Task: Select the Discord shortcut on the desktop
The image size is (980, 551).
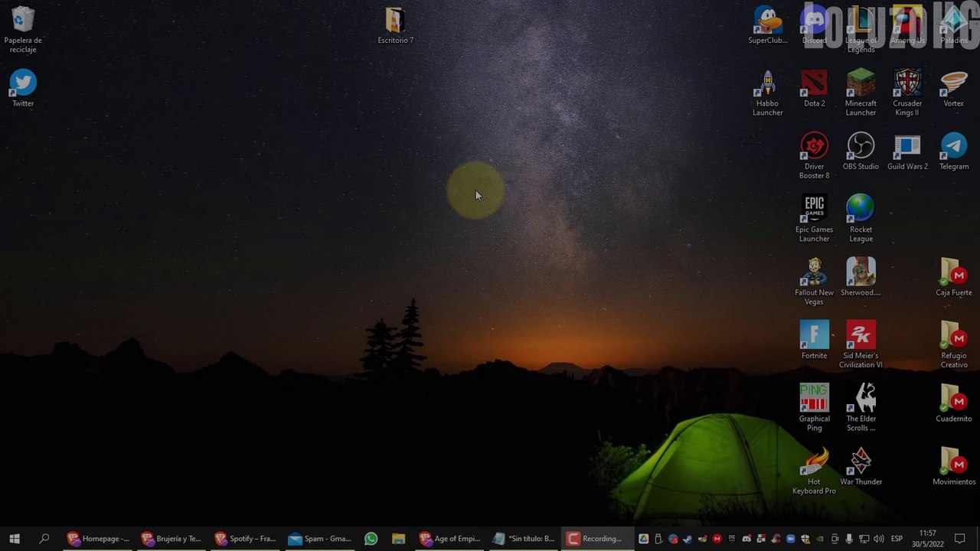Action: click(814, 25)
